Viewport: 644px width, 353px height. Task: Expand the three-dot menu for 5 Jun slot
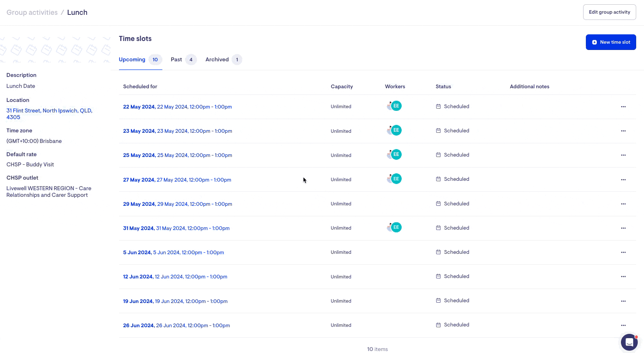tap(623, 252)
